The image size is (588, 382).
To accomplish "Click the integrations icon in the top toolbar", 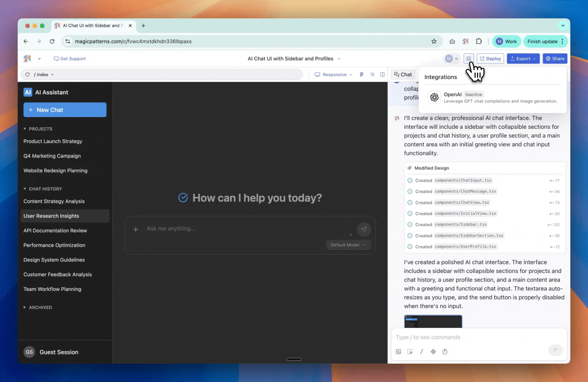I will 469,59.
